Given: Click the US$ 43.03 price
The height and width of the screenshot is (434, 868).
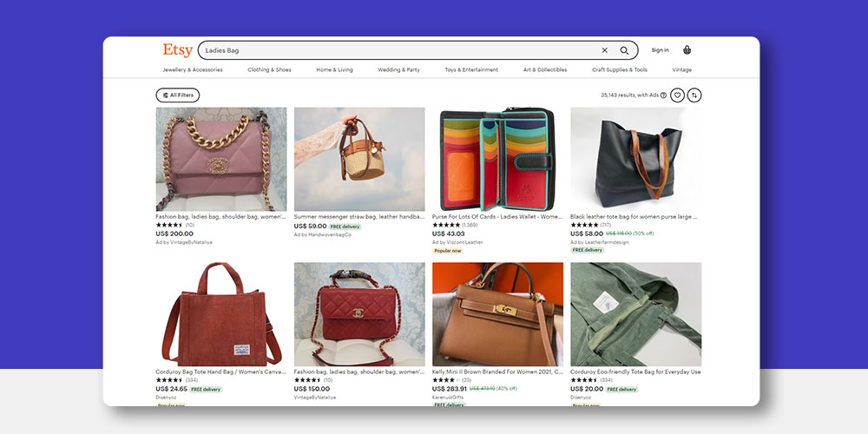Looking at the screenshot, I should point(449,233).
